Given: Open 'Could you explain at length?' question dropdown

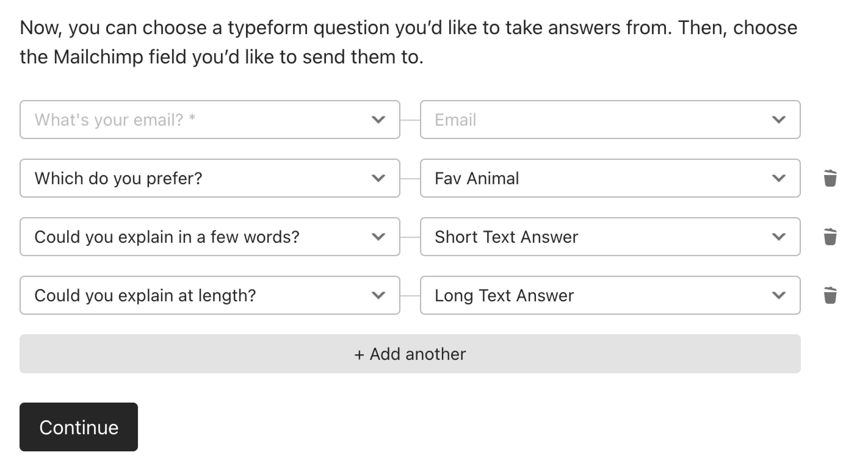Looking at the screenshot, I should pyautogui.click(x=210, y=295).
